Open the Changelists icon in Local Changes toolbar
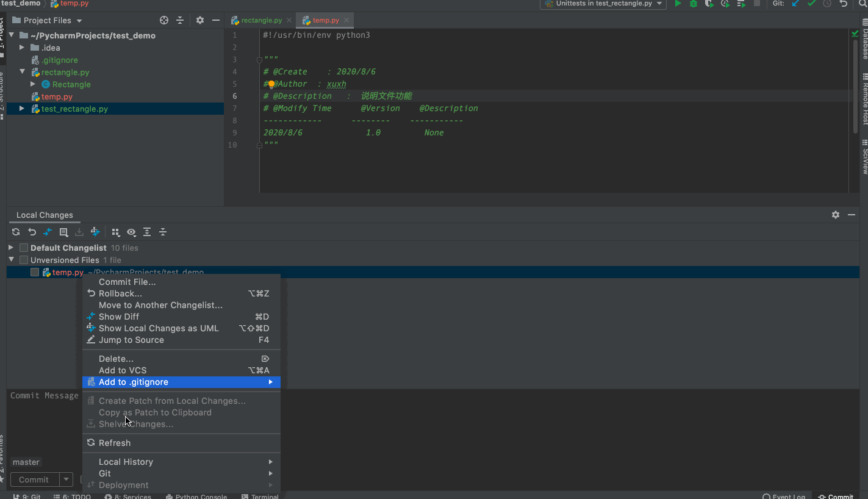 pos(63,232)
